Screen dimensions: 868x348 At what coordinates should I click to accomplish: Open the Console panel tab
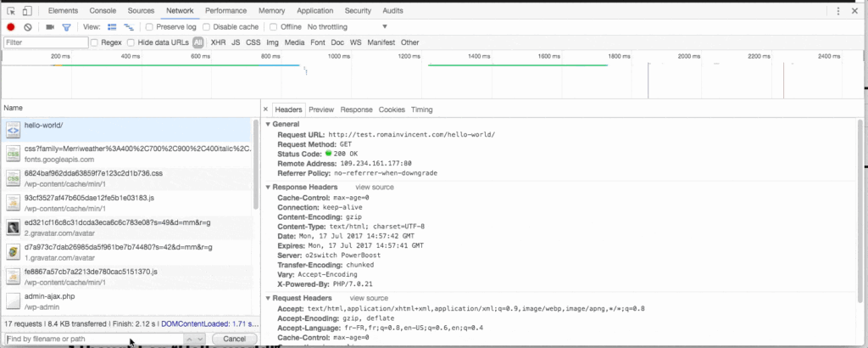click(x=103, y=10)
